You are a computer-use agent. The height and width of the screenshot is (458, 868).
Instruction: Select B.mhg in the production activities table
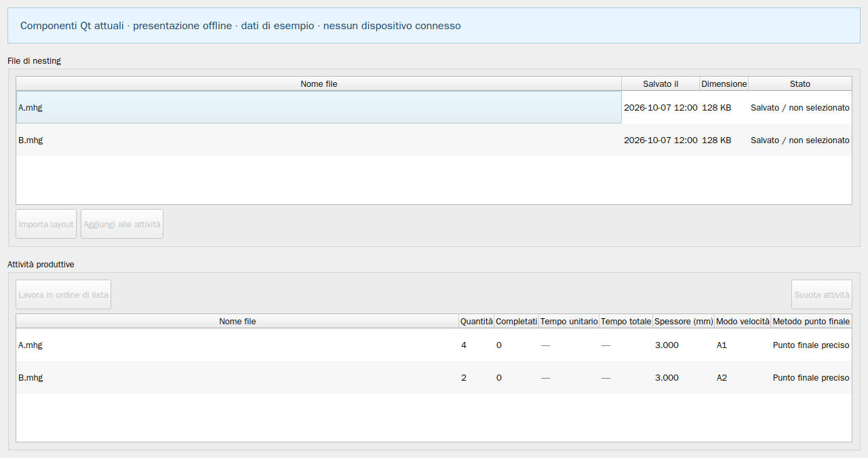click(x=237, y=377)
